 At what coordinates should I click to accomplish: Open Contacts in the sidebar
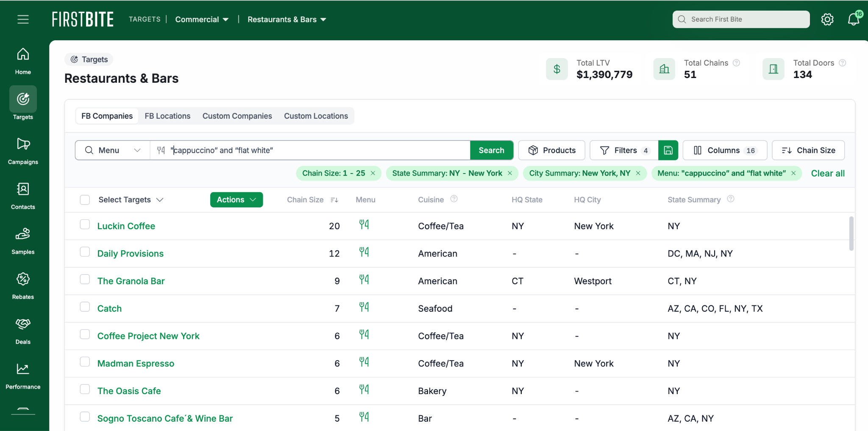[x=23, y=196]
